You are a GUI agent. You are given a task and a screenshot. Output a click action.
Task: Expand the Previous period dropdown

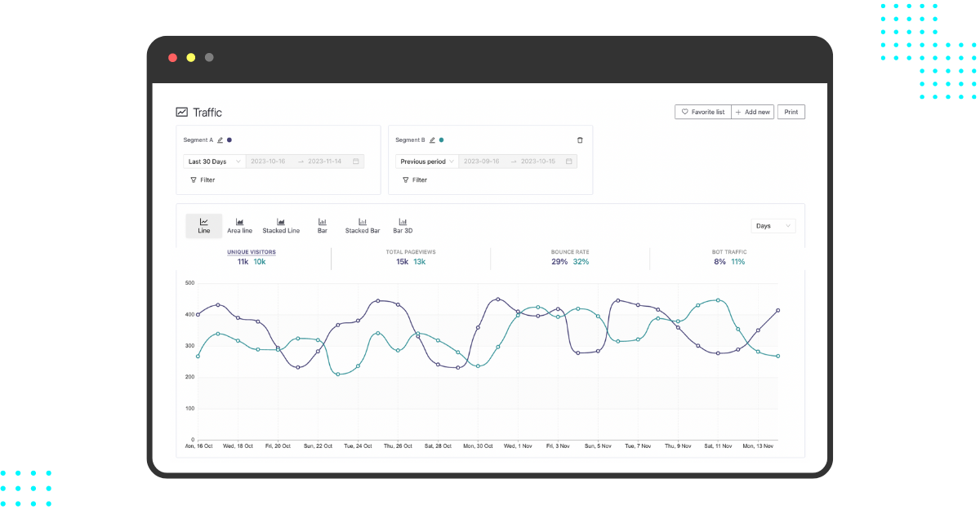click(x=427, y=162)
